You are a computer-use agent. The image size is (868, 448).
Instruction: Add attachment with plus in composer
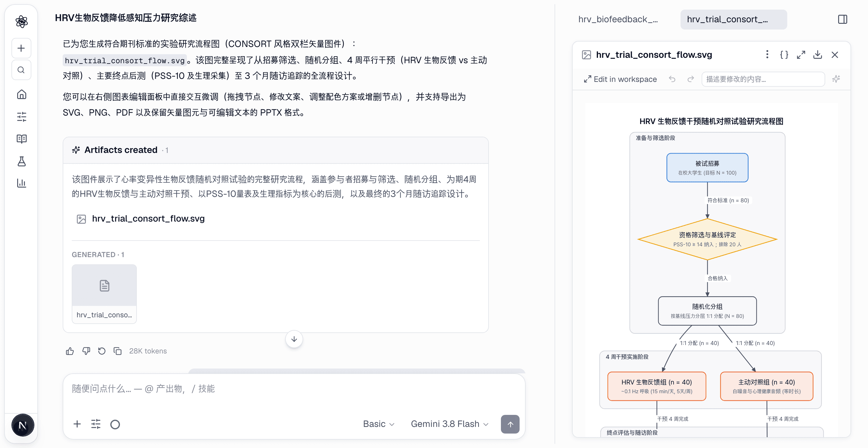[77, 424]
